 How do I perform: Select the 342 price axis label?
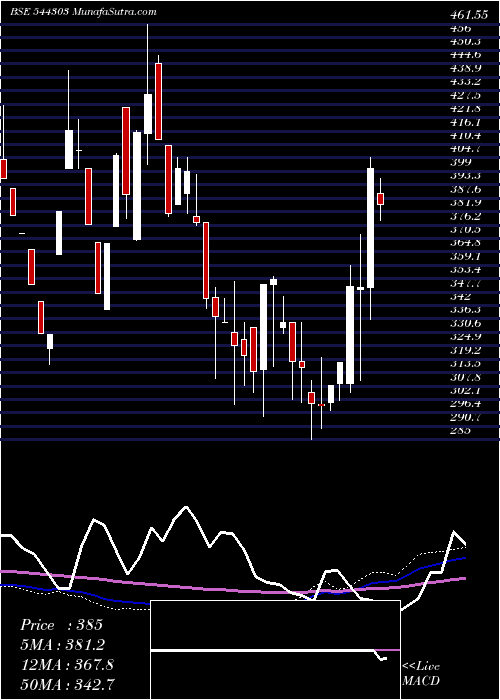click(x=460, y=296)
